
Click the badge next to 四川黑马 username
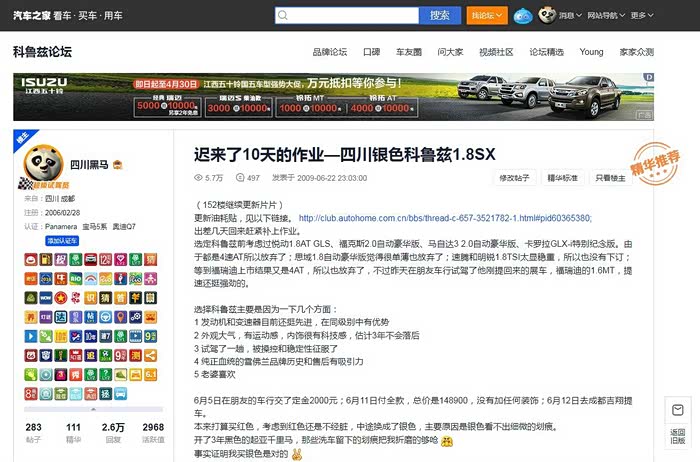117,164
